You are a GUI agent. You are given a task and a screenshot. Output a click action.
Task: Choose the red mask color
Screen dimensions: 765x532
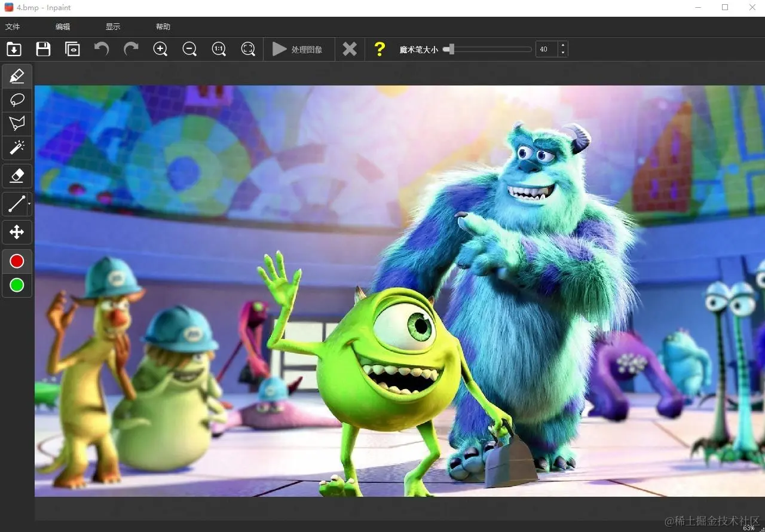click(17, 261)
